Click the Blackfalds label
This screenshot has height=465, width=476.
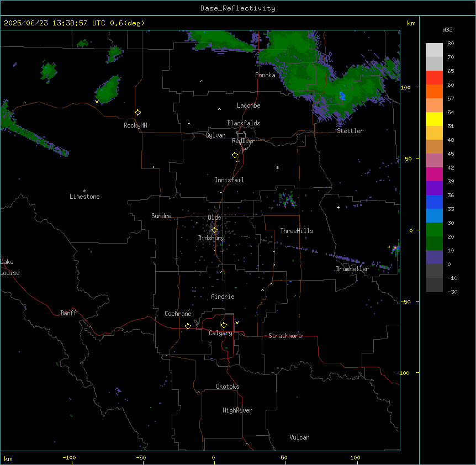[244, 123]
